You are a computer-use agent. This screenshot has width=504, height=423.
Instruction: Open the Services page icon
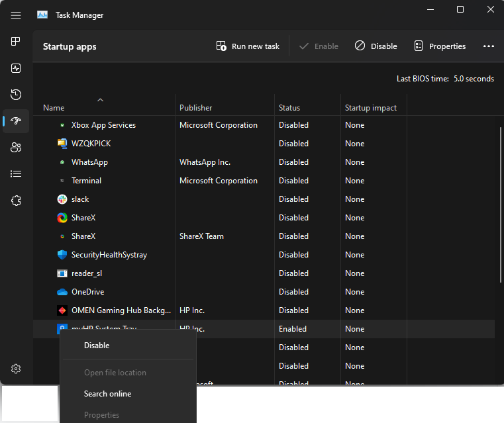coord(16,201)
